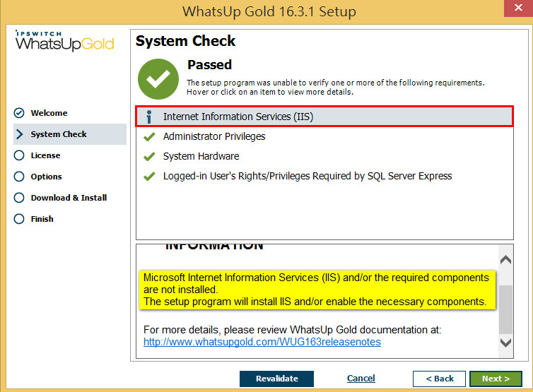Click the info icon beside Internet Information Services

point(148,117)
